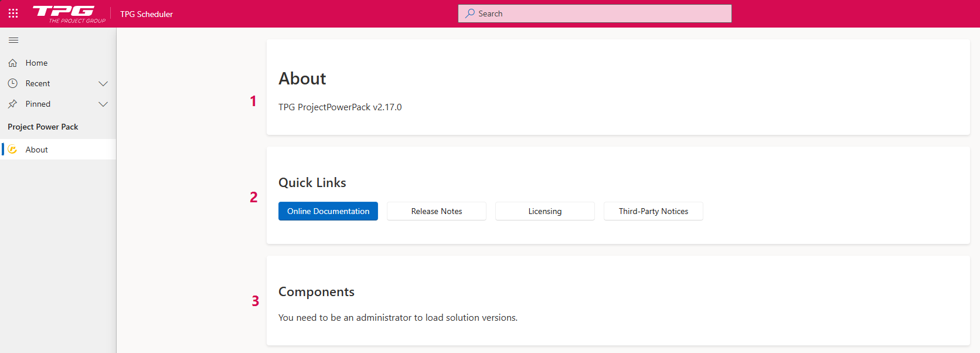Click the Quick Links heading

point(312,183)
